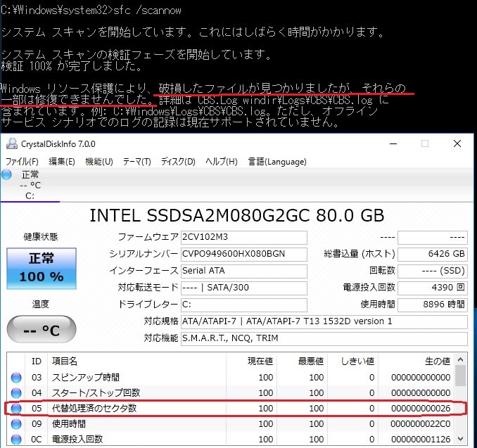Screen dimensions: 477x448
Task: Click the 正常 100 % health status button
Action: click(x=42, y=268)
